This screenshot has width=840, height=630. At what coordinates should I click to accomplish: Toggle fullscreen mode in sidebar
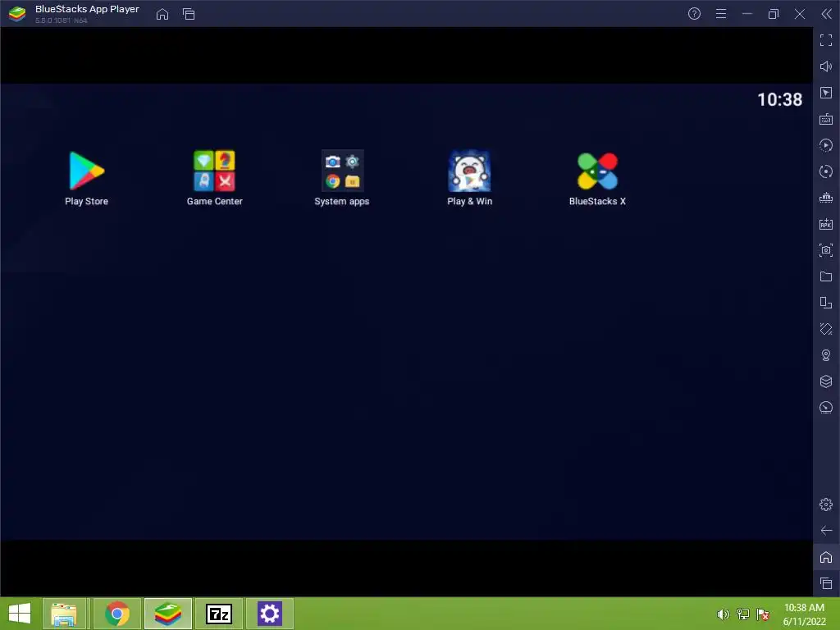tap(826, 40)
